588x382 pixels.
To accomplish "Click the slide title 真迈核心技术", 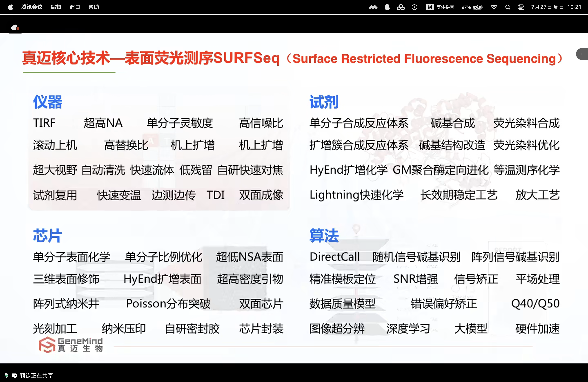I will tap(66, 58).
